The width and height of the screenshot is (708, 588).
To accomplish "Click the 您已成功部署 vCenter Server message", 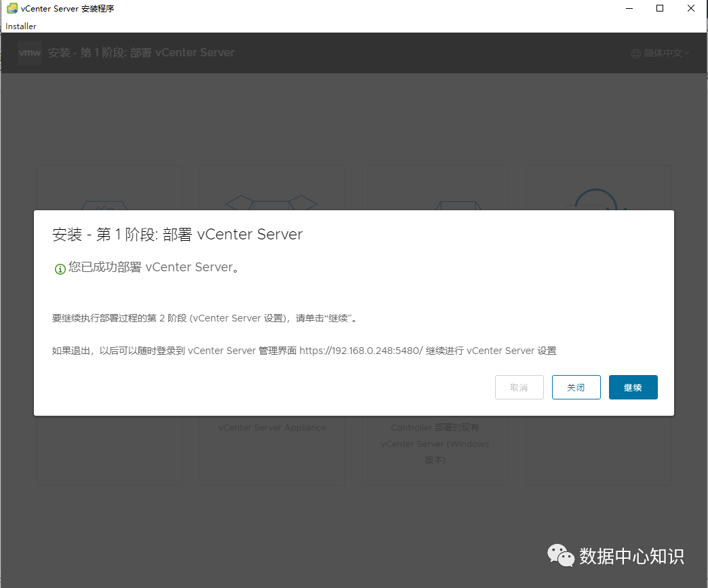I will coord(153,267).
